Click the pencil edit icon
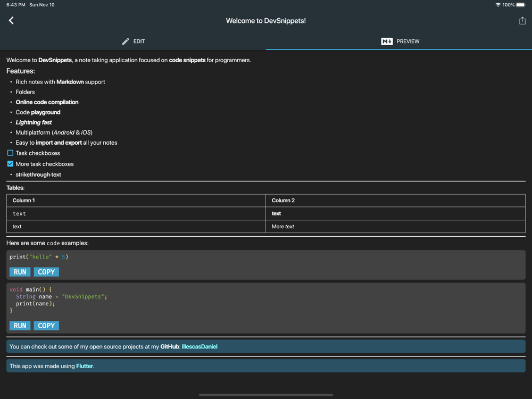532x399 pixels. 126,41
